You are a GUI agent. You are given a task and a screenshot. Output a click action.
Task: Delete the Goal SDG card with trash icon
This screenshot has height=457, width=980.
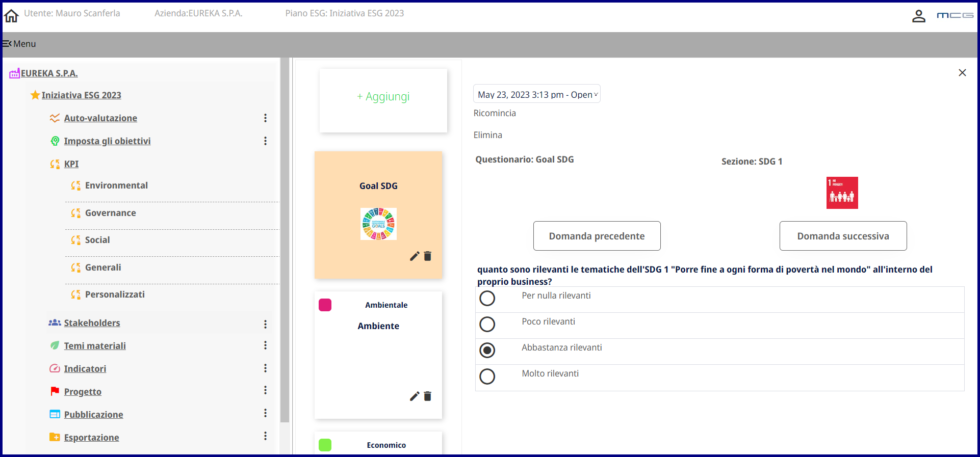point(428,256)
